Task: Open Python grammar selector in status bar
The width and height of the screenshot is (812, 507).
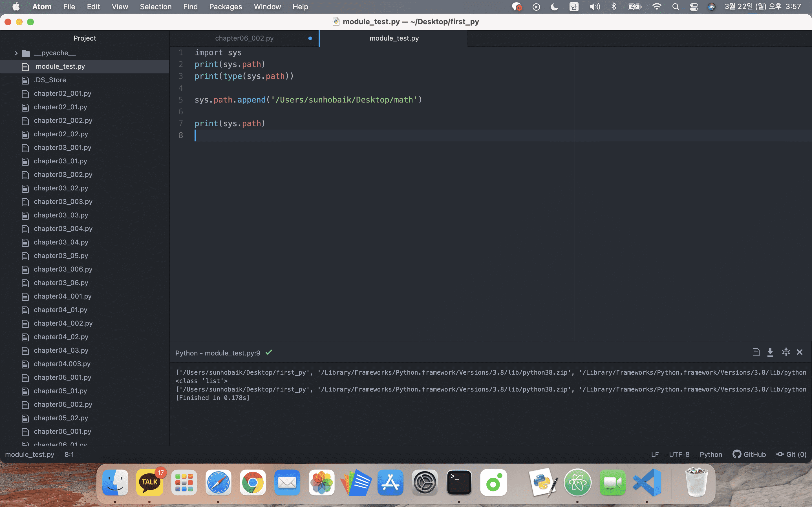Action: click(x=711, y=454)
